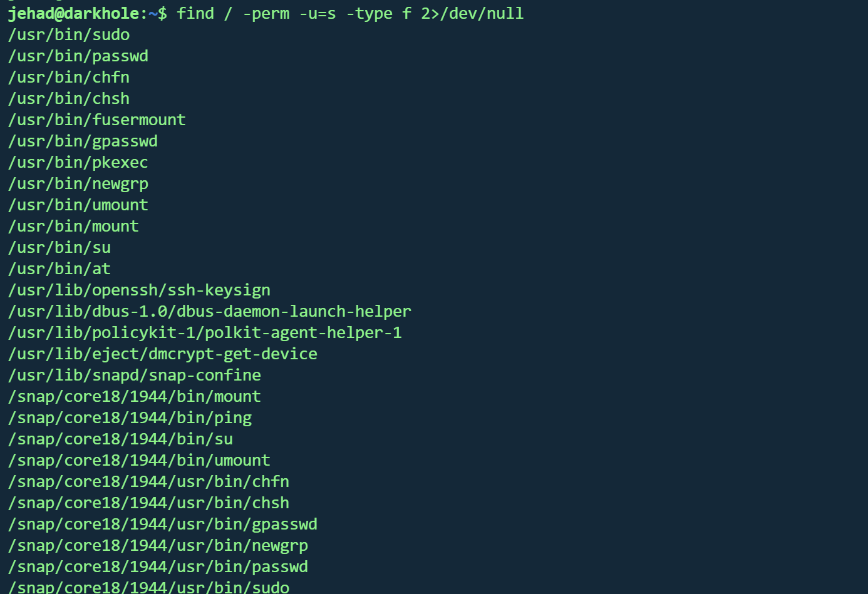Click the snap-confine path line

point(135,375)
